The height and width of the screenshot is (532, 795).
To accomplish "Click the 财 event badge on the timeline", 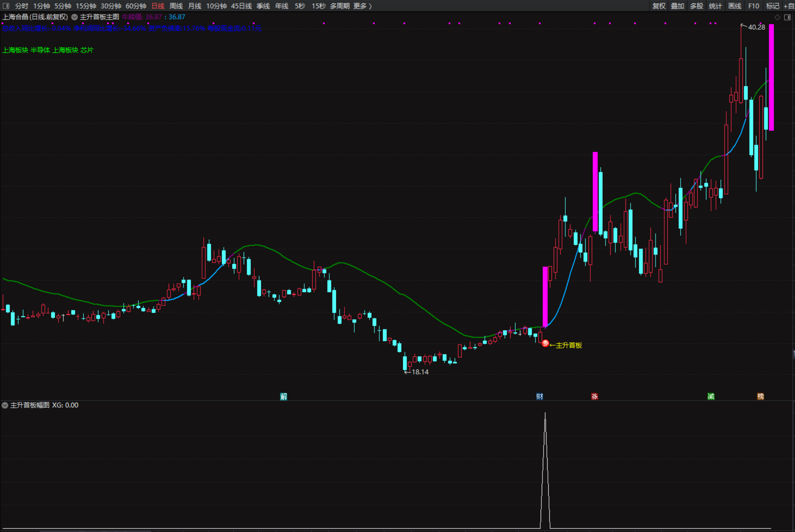I will [539, 396].
